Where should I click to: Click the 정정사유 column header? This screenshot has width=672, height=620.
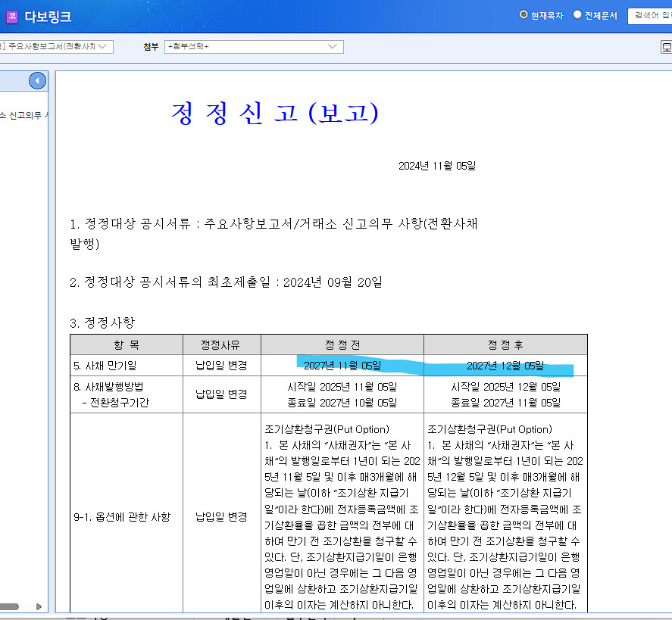click(x=221, y=344)
